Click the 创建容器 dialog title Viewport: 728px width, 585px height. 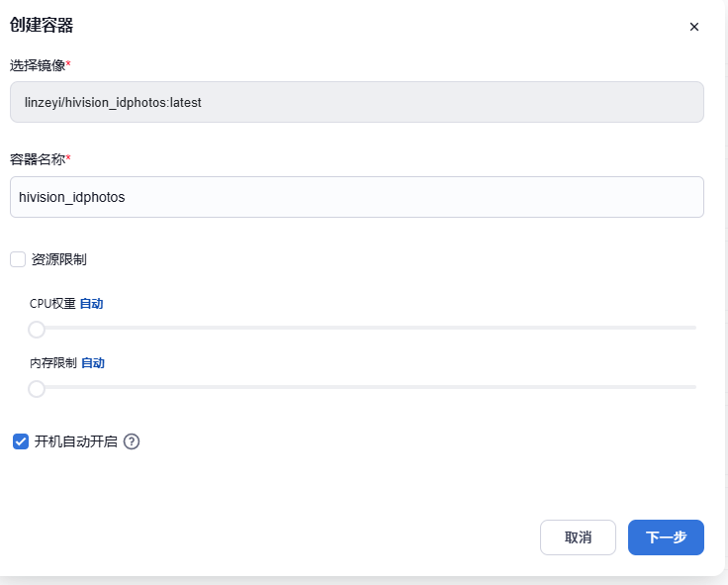tap(42, 25)
